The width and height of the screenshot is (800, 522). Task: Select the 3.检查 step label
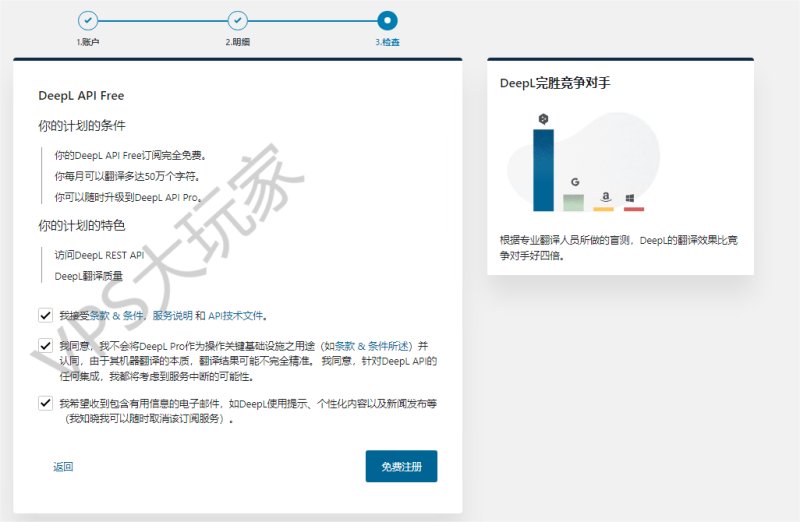coord(388,42)
